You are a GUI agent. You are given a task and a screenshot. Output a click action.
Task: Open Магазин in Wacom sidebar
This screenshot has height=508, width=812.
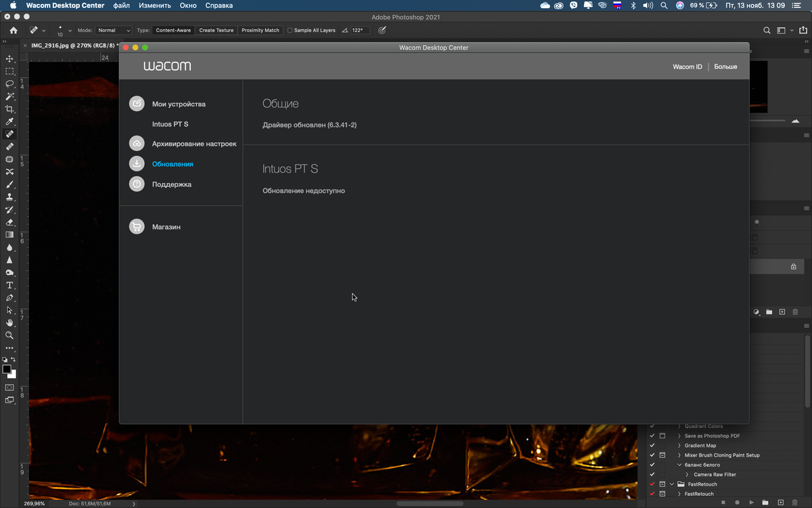(166, 227)
